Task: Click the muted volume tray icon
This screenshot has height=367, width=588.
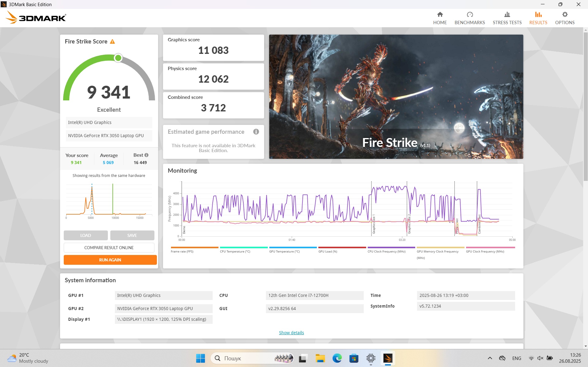Action: click(x=540, y=358)
